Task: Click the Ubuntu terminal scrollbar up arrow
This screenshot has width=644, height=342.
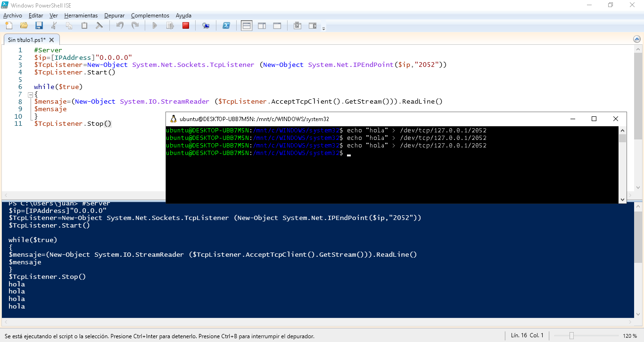Action: (622, 130)
